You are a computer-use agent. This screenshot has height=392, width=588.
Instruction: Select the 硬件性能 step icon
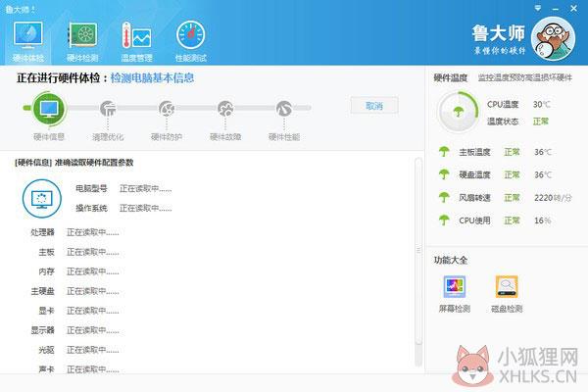click(x=284, y=109)
